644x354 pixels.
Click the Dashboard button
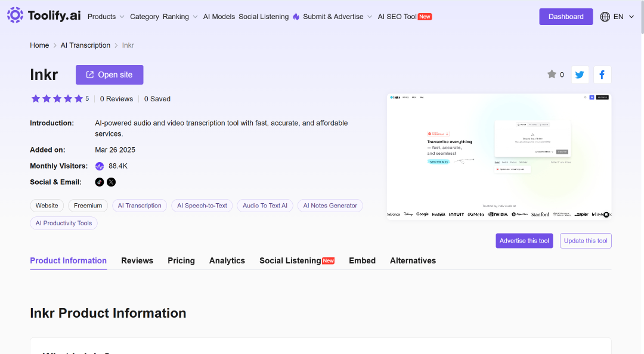pos(566,17)
